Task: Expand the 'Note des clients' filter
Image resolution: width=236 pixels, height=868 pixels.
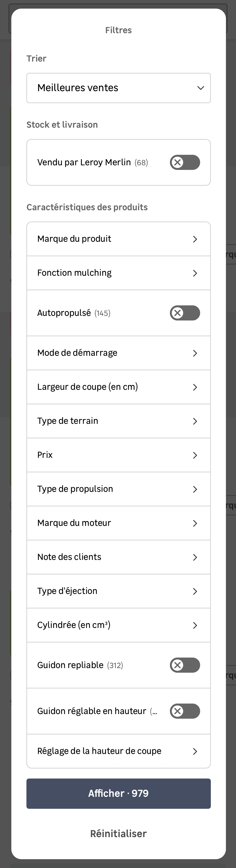Action: [x=119, y=557]
